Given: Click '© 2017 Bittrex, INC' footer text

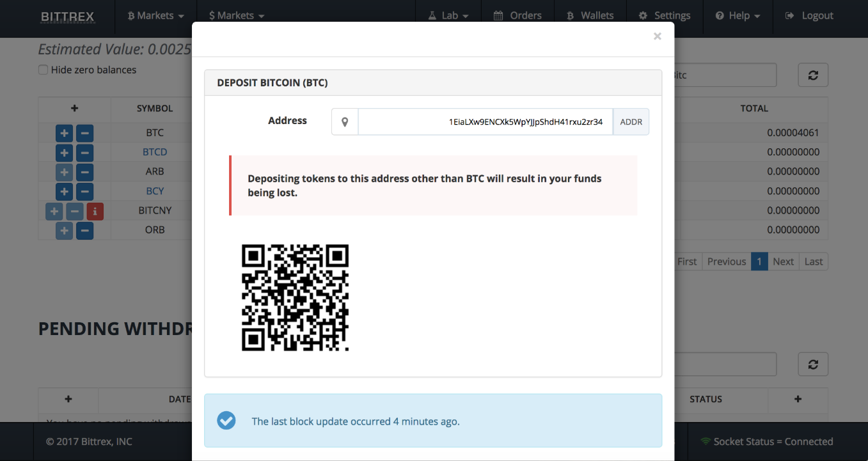Looking at the screenshot, I should coord(90,441).
